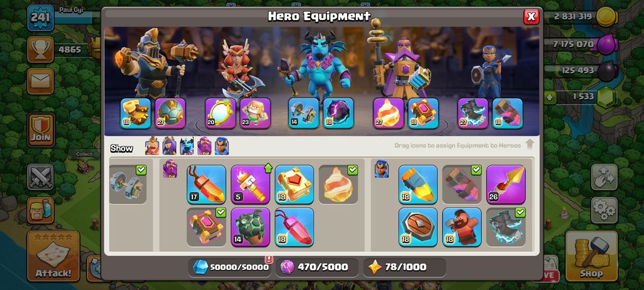Open the Shop button
The height and width of the screenshot is (290, 644).
(591, 256)
